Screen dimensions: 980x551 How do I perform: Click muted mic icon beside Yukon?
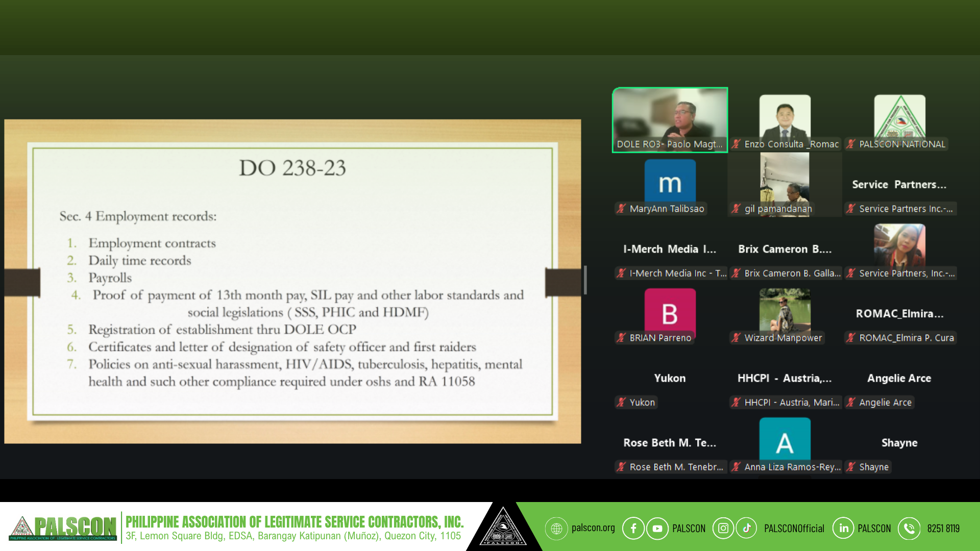click(x=621, y=402)
